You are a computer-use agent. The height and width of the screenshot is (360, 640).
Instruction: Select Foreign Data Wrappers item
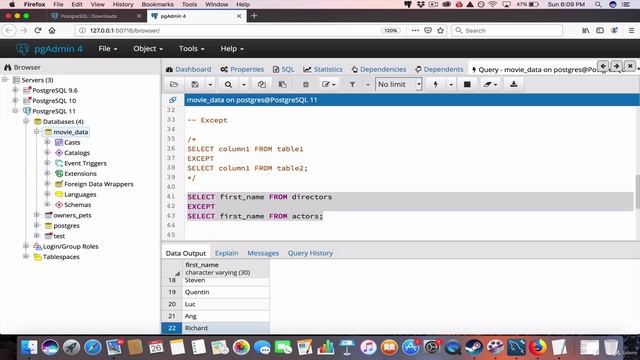tap(98, 184)
